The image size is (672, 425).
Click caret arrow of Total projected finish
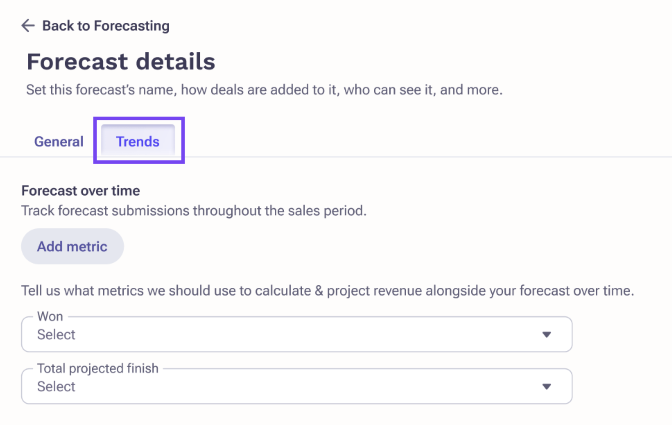coord(546,386)
